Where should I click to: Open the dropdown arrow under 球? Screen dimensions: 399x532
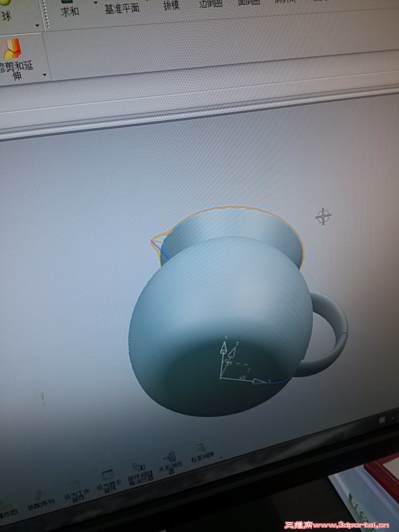[x=37, y=25]
